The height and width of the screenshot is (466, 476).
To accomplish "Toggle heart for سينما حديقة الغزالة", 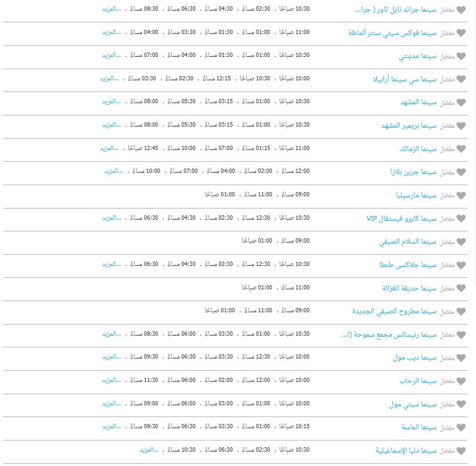I will (x=461, y=288).
